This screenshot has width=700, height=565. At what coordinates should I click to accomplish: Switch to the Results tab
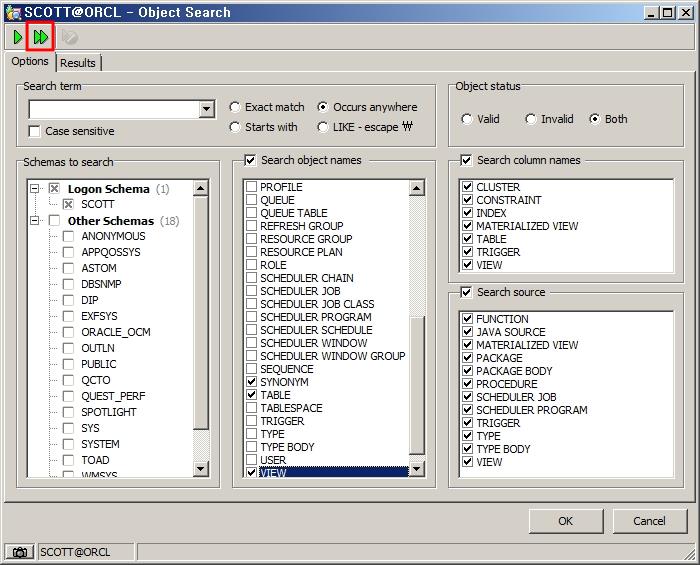(x=78, y=63)
